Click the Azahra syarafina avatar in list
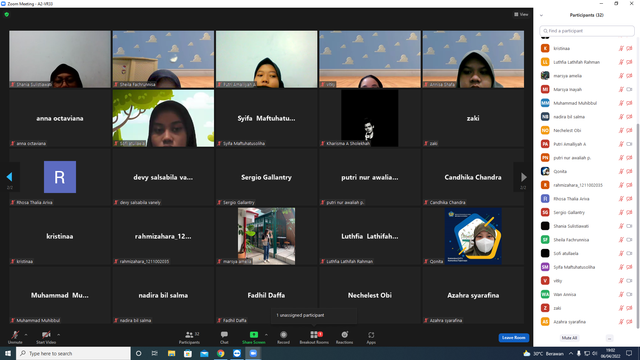The width and height of the screenshot is (640, 360). tap(545, 322)
